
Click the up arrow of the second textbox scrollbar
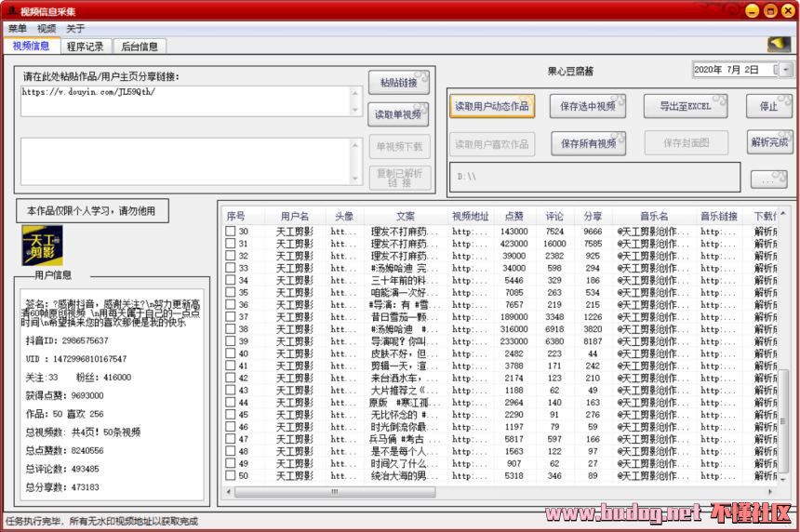(x=355, y=145)
